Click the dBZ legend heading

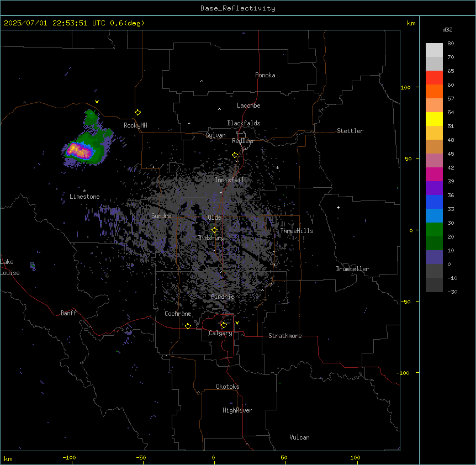[447, 30]
